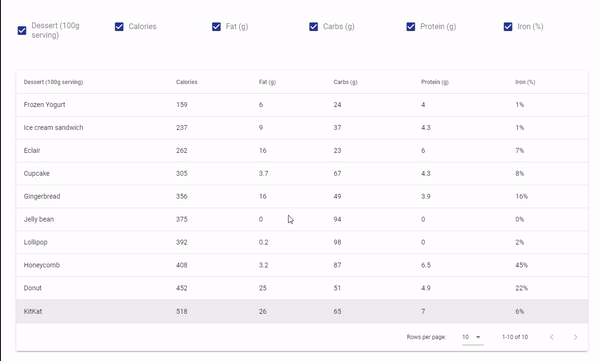This screenshot has height=361, width=600.
Task: Disable the Carbs (g) column checkbox
Action: 313,26
